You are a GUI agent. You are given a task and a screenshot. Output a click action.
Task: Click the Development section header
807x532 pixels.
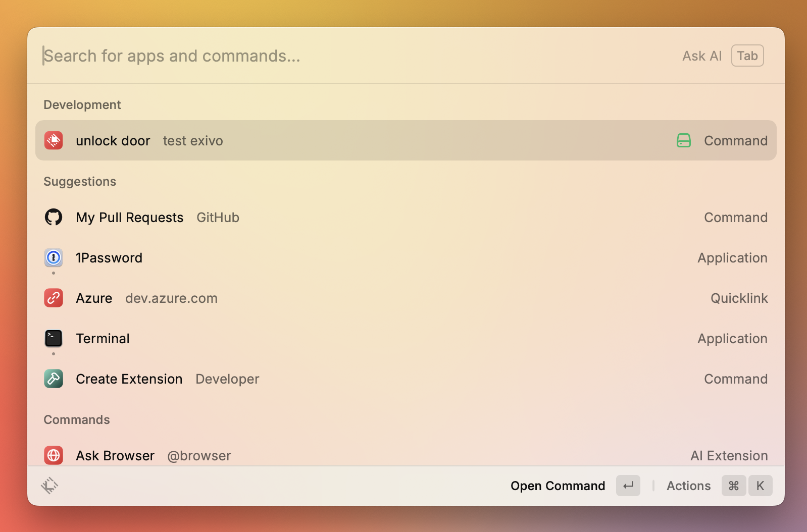click(82, 104)
